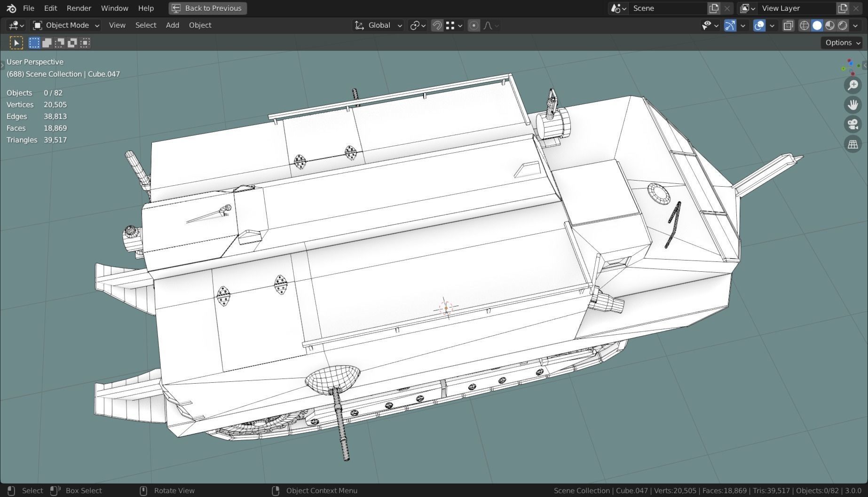The height and width of the screenshot is (497, 868).
Task: Open the overlays options dropdown
Action: click(x=772, y=25)
